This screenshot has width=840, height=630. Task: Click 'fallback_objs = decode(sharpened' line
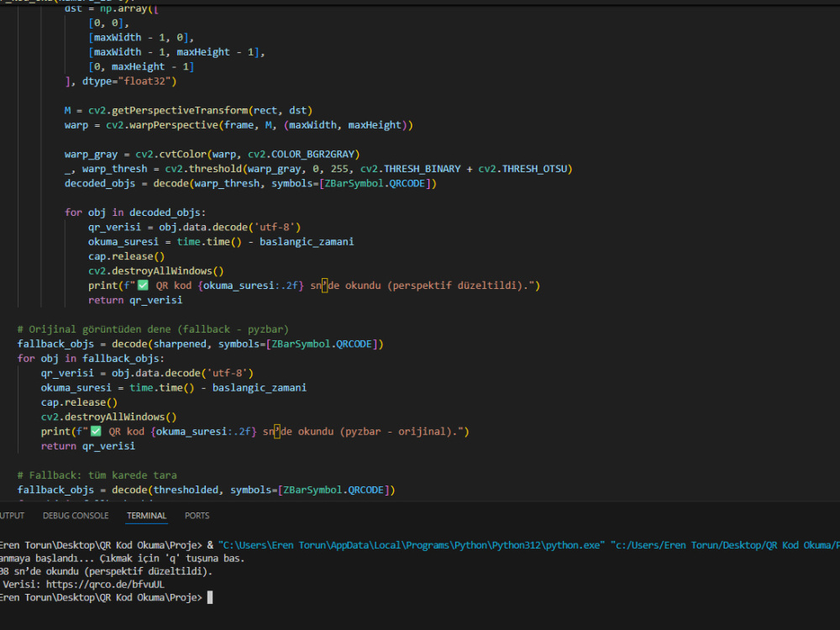[201, 344]
